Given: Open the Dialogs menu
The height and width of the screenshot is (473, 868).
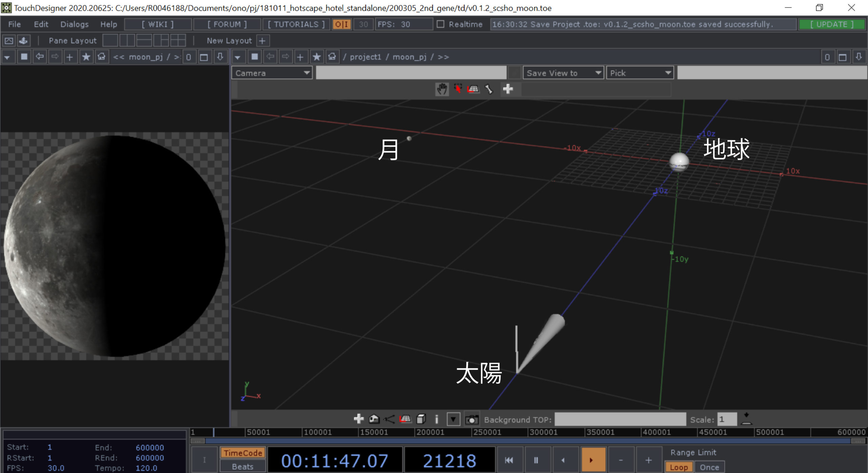Looking at the screenshot, I should pos(74,24).
